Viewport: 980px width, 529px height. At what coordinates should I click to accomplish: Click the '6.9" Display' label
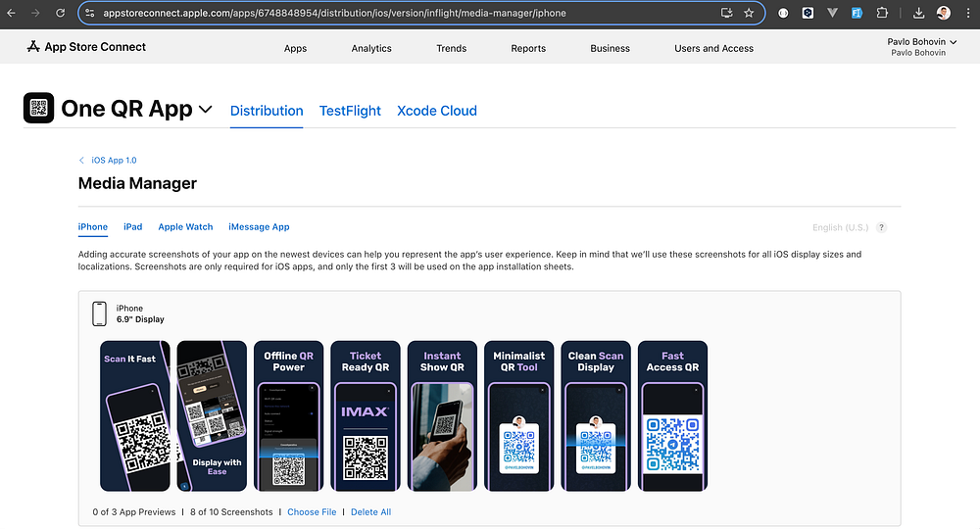click(x=140, y=319)
